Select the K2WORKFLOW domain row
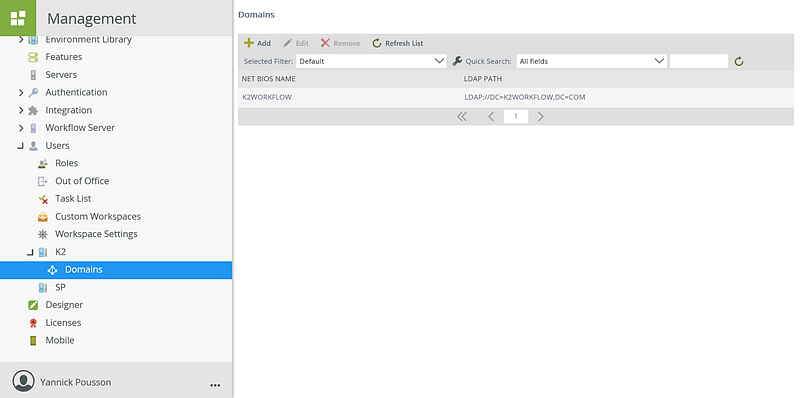Viewport: 800px width, 398px height. [x=516, y=97]
